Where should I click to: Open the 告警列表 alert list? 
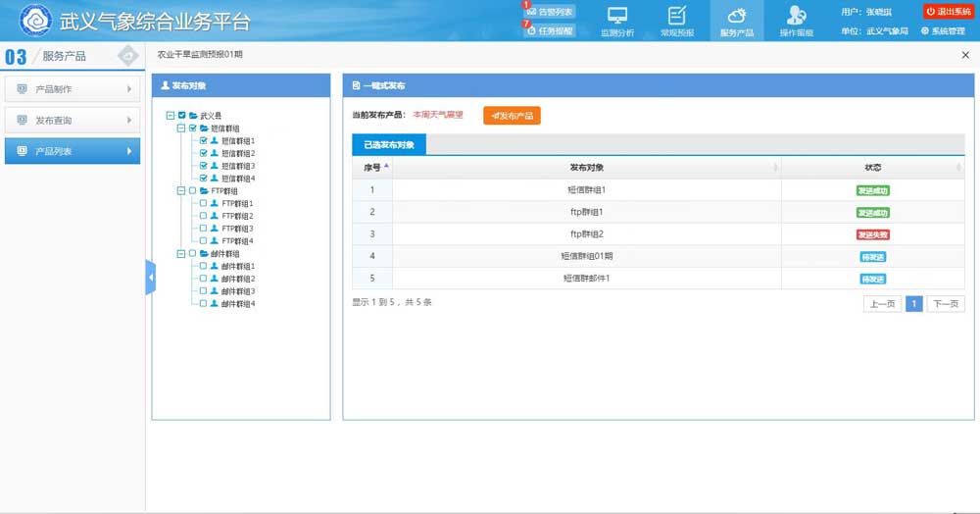pos(551,12)
